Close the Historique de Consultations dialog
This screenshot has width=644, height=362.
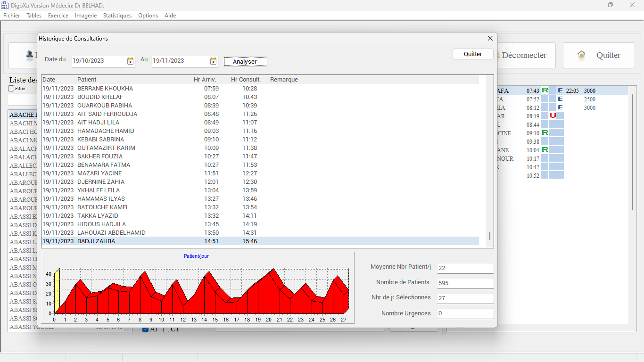pos(490,39)
